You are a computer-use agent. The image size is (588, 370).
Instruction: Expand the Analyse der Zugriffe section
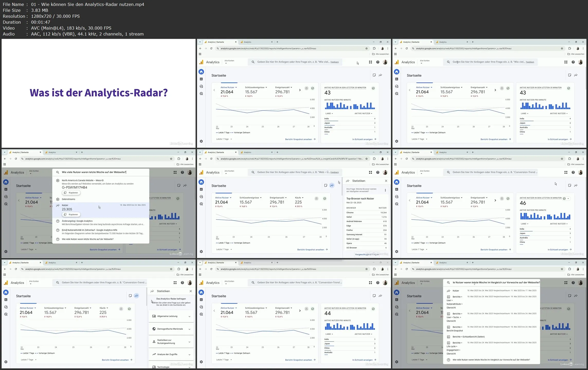coord(171,355)
